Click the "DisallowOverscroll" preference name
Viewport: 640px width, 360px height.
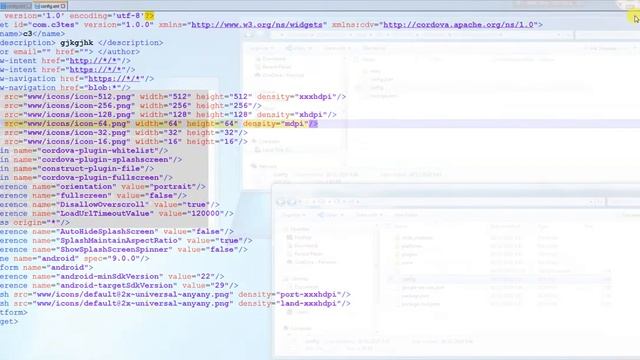click(102, 204)
